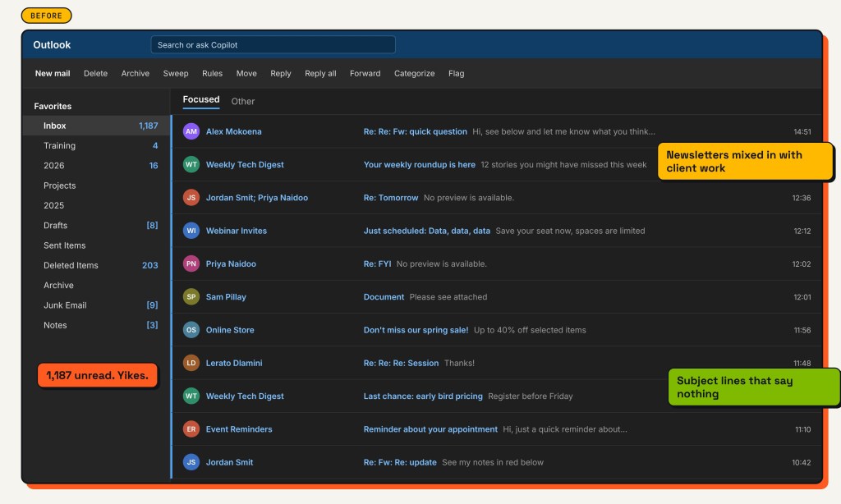Open the 'Re: Re: Re: Session' email
Screen dimensions: 841x504
point(497,363)
